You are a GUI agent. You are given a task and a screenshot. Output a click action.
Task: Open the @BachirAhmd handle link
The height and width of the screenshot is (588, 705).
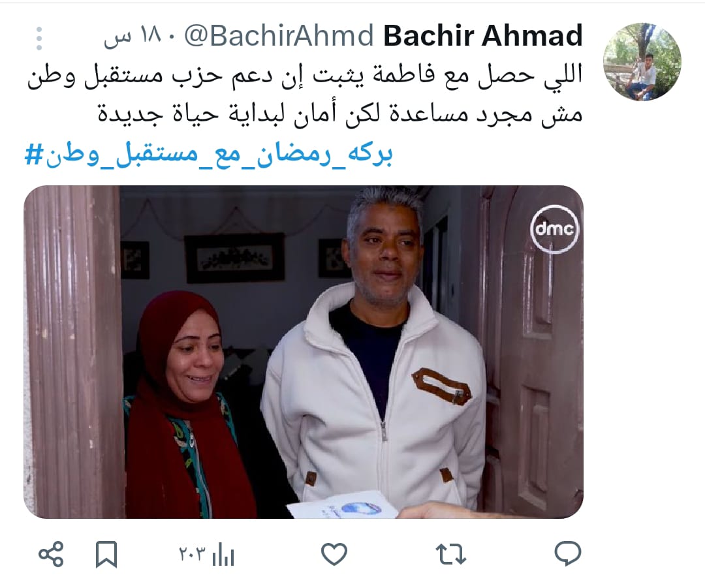[x=279, y=36]
